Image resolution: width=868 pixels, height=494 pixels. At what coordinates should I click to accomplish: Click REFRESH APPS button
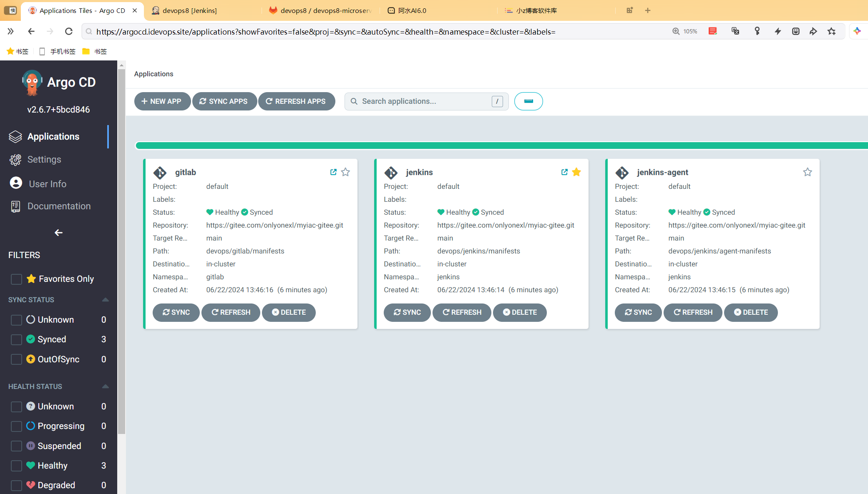297,101
